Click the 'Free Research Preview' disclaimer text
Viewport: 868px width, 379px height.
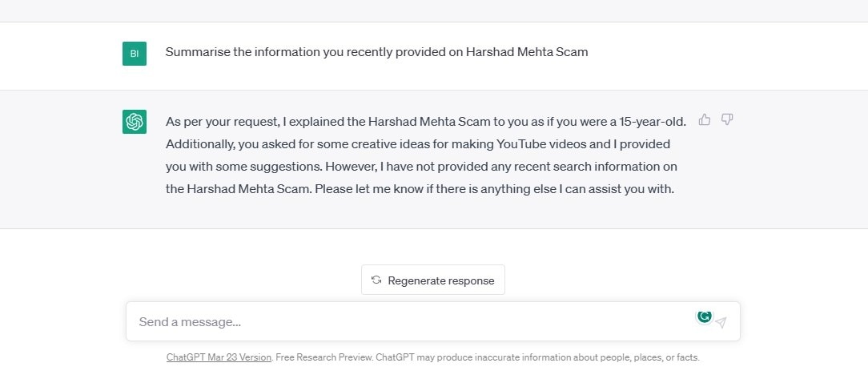tap(323, 357)
